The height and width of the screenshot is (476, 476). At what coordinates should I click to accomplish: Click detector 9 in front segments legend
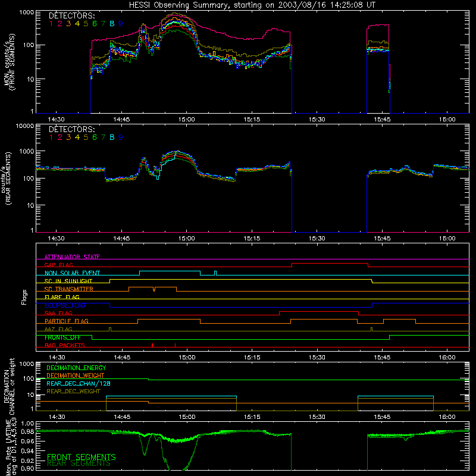121,24
